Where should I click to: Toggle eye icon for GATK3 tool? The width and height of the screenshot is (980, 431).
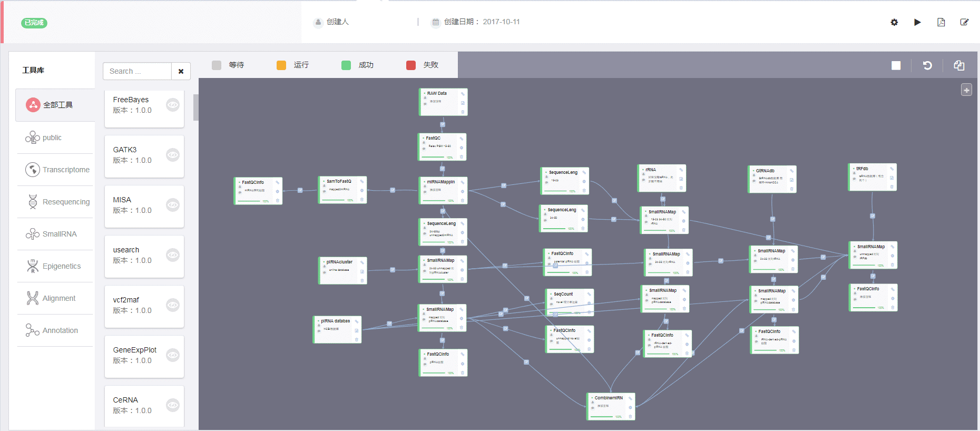pos(173,155)
